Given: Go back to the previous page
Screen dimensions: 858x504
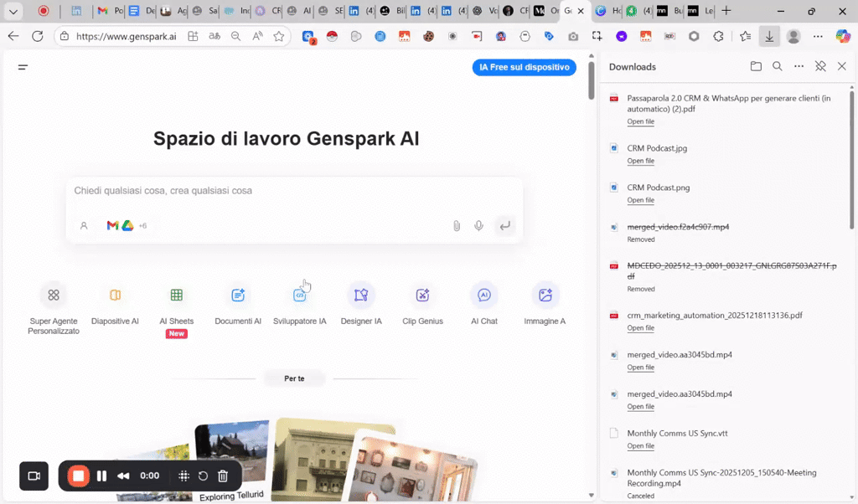Looking at the screenshot, I should click(x=13, y=36).
